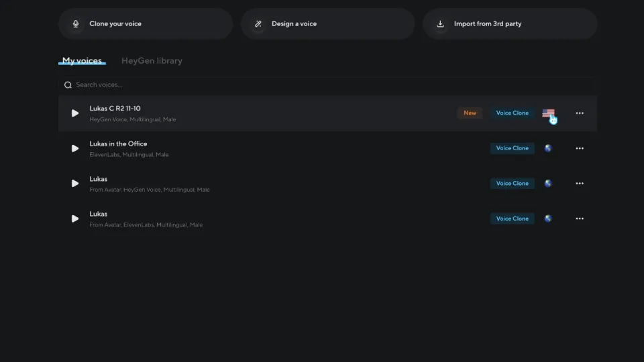Click Voice Clone tag on Lukas ElevenLabs avatar row
644x362 pixels.
coord(512,219)
